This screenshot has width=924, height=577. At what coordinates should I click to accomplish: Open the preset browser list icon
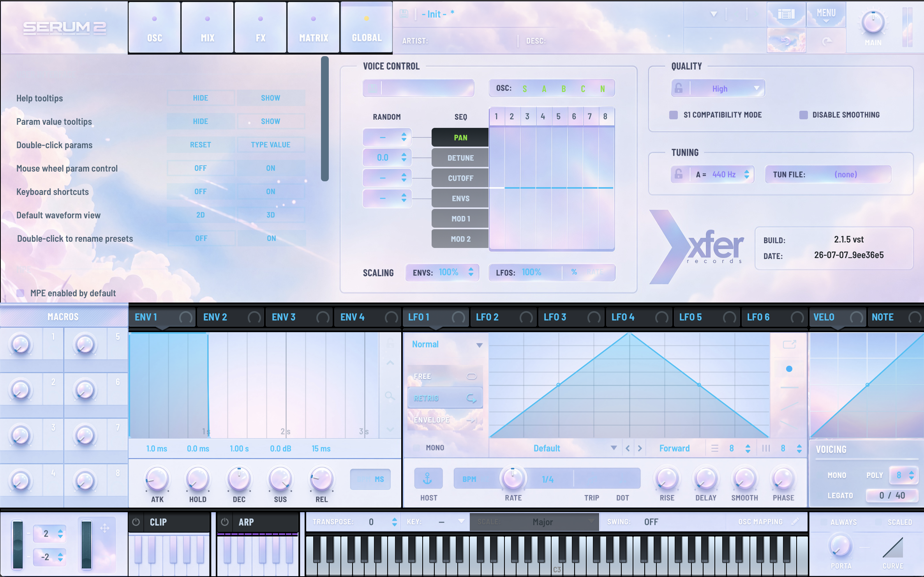coord(786,14)
